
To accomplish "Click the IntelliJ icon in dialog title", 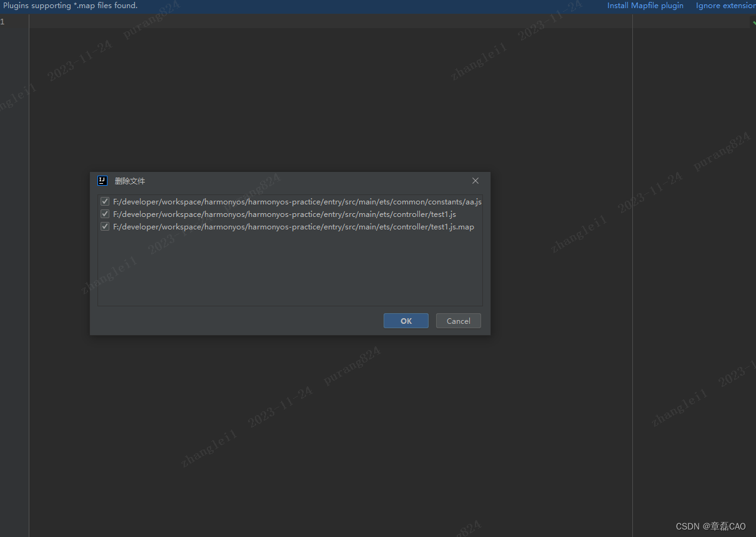I will pyautogui.click(x=102, y=181).
